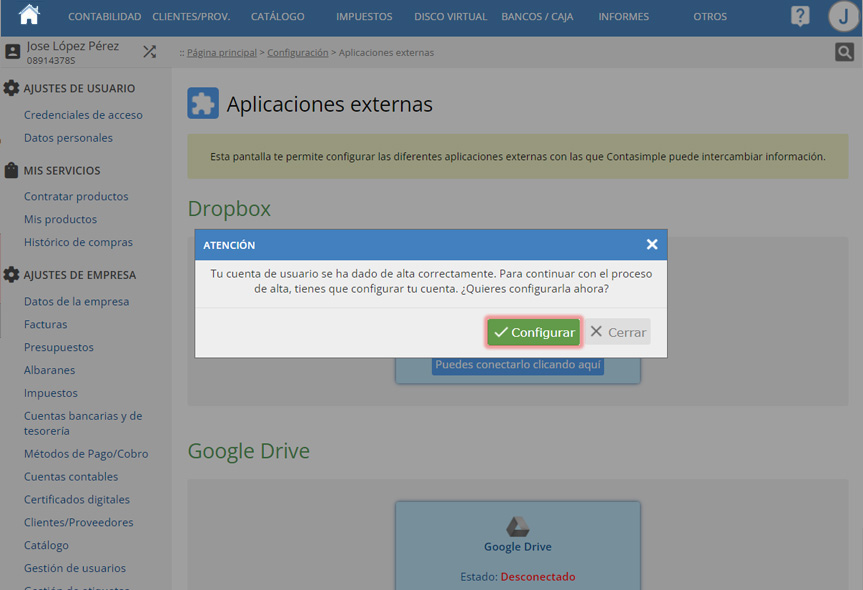Open Albaranes settings
This screenshot has height=590, width=863.
(x=50, y=370)
